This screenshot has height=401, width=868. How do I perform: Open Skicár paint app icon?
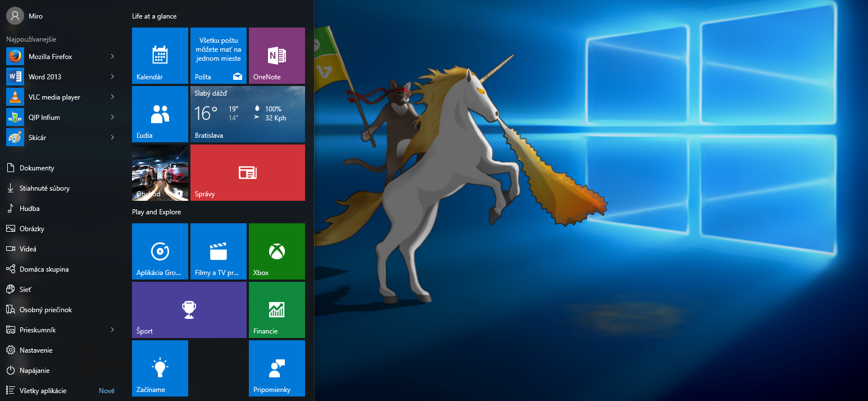tap(15, 138)
